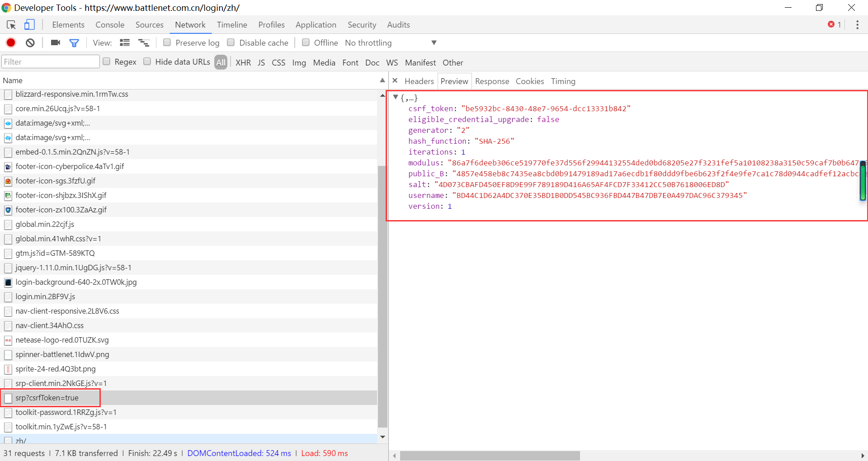Toggle the device toolbar icon
The image size is (868, 461).
coord(29,25)
